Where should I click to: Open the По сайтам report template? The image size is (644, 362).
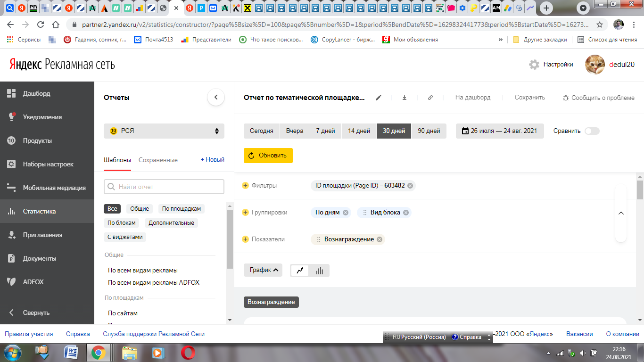(123, 313)
